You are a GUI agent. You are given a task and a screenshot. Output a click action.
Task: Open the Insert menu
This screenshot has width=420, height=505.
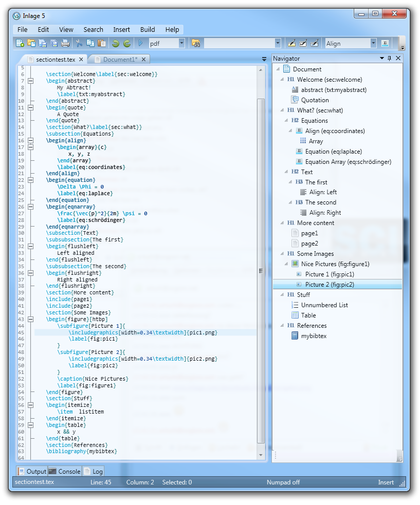[x=121, y=30]
